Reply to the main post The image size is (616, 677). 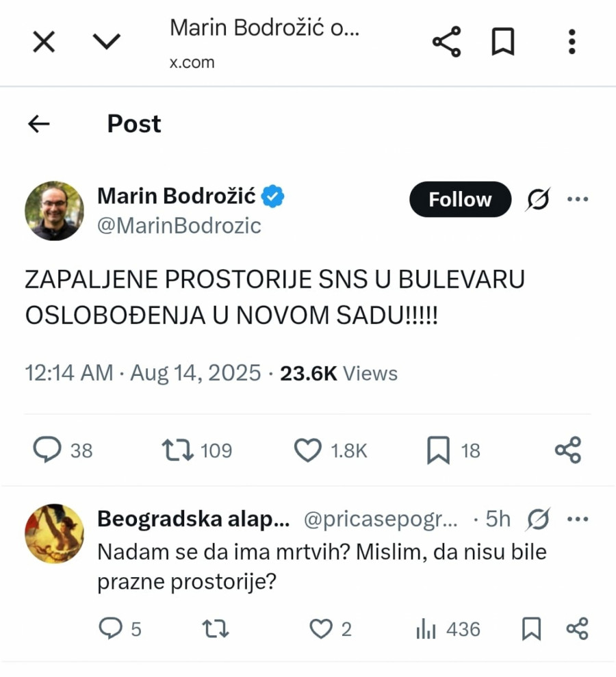click(47, 450)
